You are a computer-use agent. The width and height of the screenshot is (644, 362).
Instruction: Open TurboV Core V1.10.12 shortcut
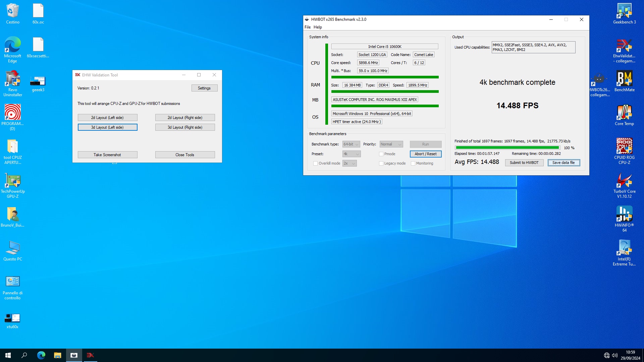(x=625, y=185)
